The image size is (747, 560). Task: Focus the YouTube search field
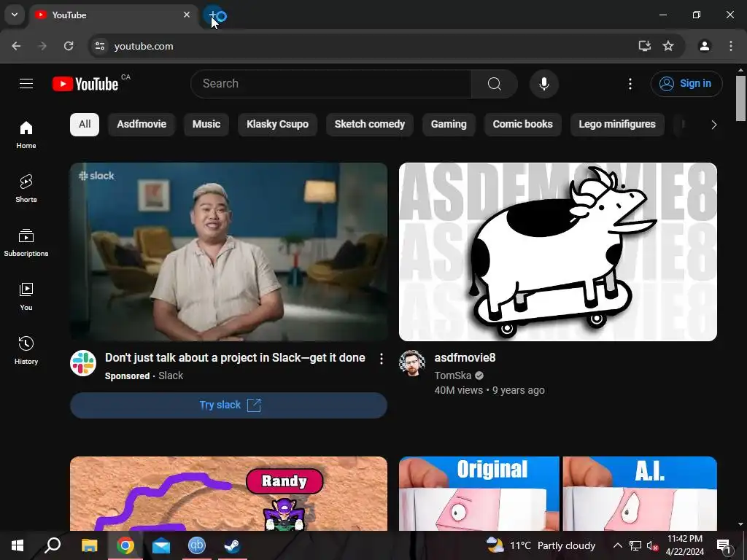(331, 84)
